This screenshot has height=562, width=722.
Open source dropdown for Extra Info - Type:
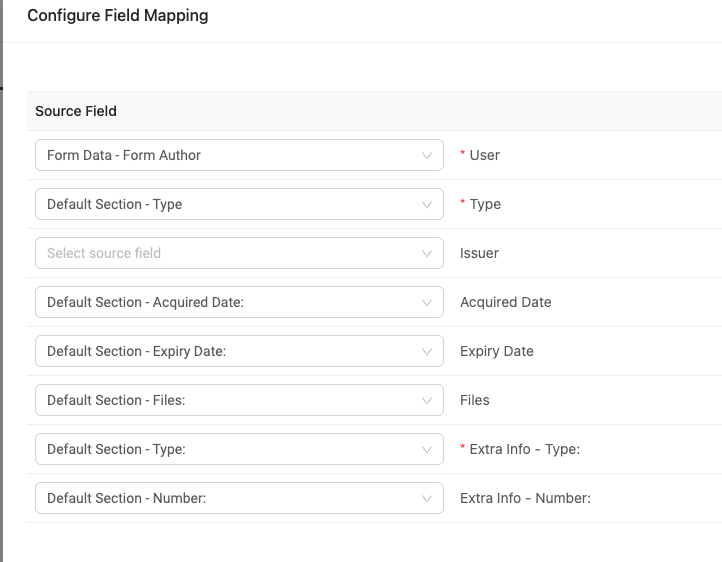(x=239, y=449)
